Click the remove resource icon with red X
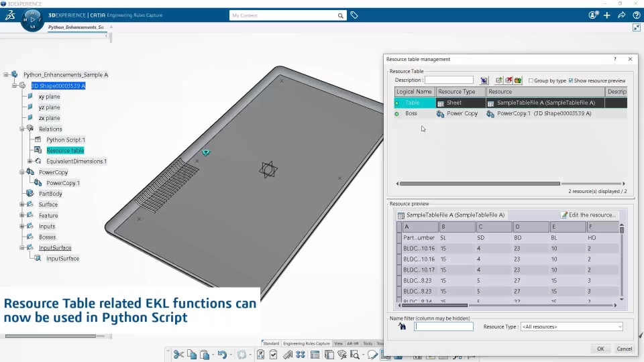The image size is (644, 362). (x=508, y=80)
